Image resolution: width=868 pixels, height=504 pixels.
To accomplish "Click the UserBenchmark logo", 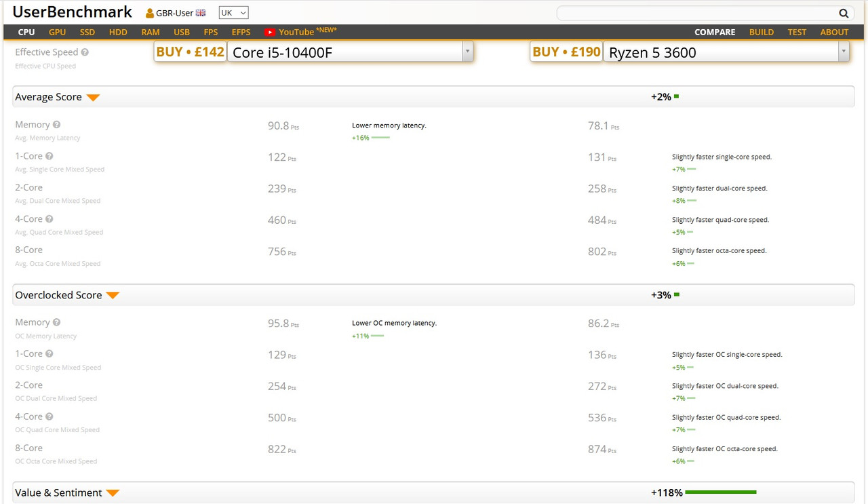I will click(73, 12).
